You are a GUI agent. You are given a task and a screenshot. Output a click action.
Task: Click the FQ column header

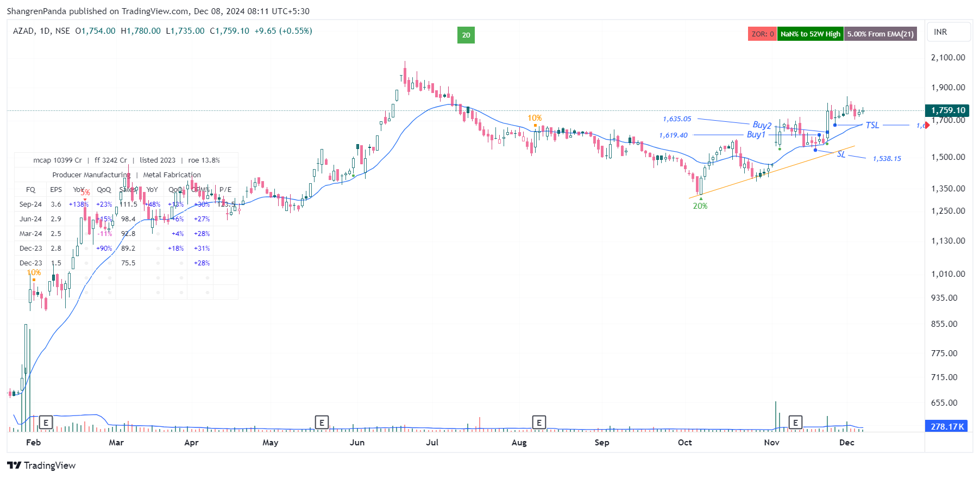(30, 190)
